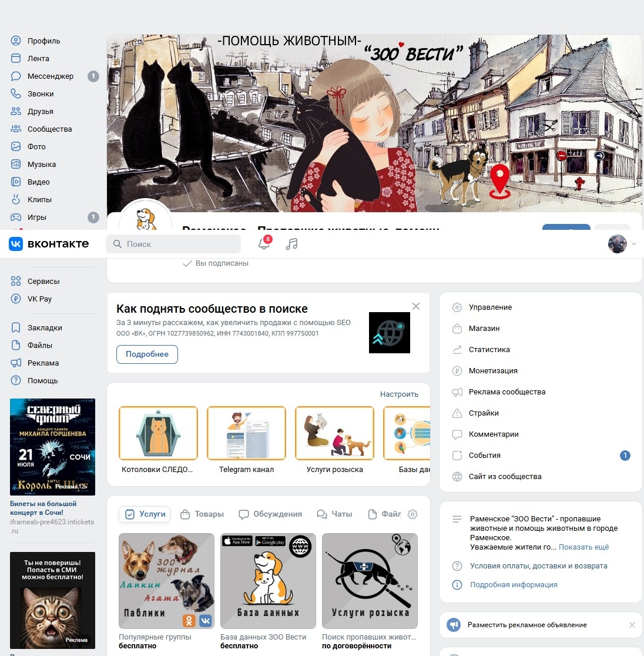Select the Услуги tab
644x656 pixels.
pyautogui.click(x=145, y=514)
